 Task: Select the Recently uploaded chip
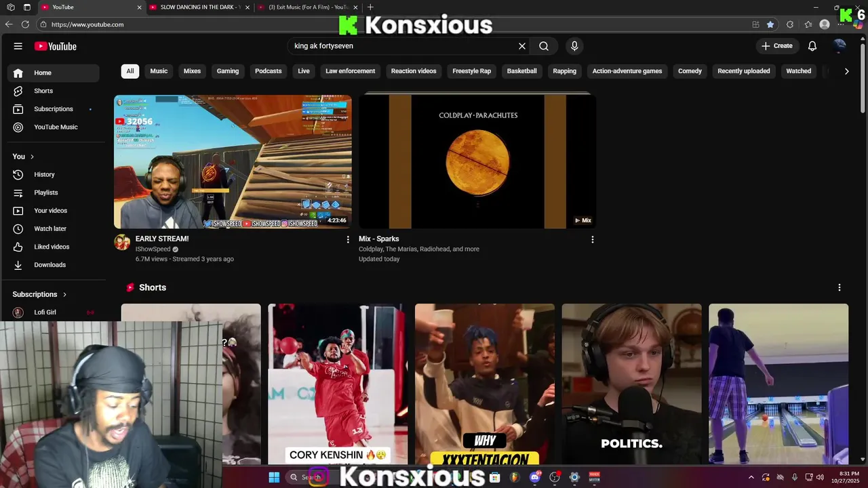pos(744,71)
